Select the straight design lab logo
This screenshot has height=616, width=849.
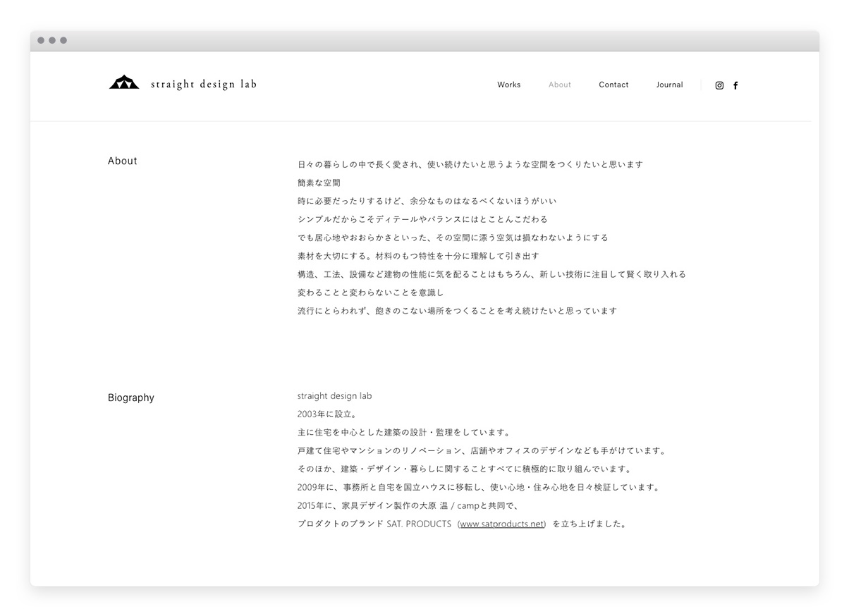(182, 83)
